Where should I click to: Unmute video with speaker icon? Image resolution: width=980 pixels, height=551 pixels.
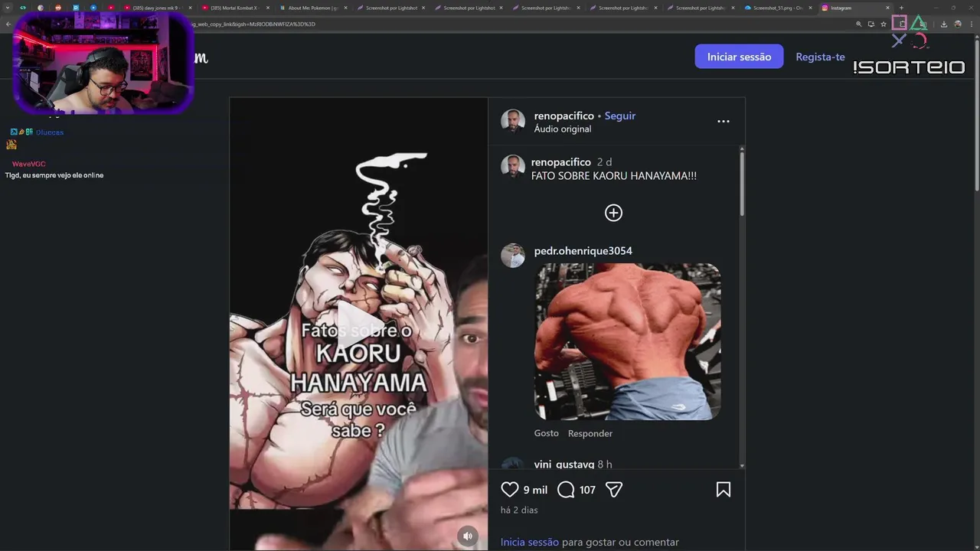[467, 536]
